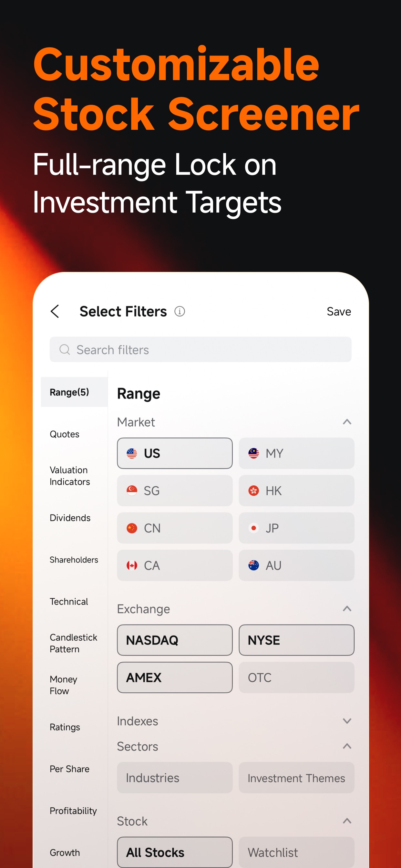This screenshot has width=401, height=868.
Task: Click the Australia flag icon
Action: [253, 565]
